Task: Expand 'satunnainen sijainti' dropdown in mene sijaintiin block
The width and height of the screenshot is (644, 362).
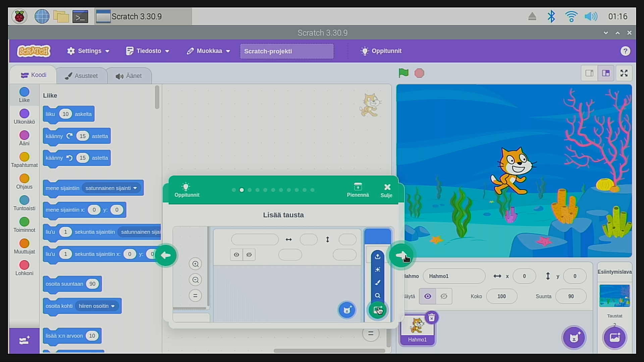Action: [111, 188]
